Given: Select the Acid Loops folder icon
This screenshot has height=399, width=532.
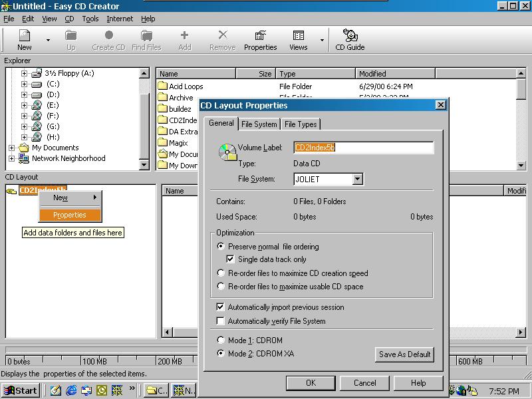Looking at the screenshot, I should pyautogui.click(x=163, y=86).
